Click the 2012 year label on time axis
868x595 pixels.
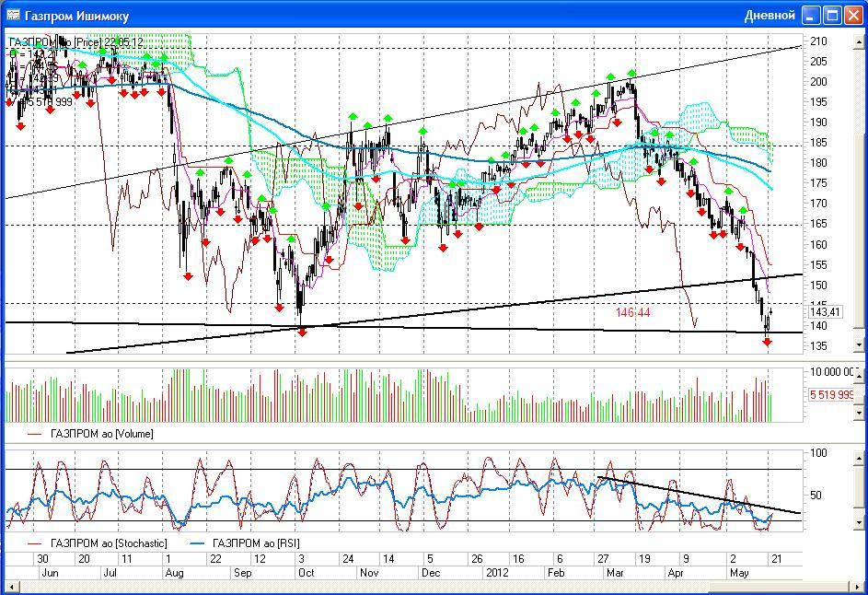497,573
